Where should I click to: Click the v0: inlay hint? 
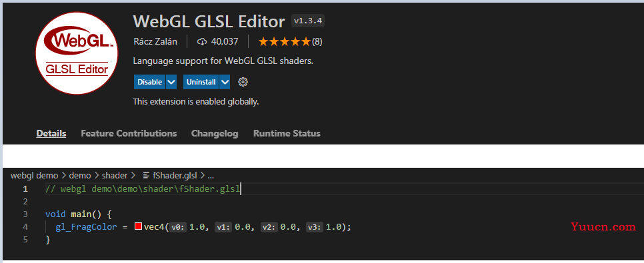click(x=178, y=227)
